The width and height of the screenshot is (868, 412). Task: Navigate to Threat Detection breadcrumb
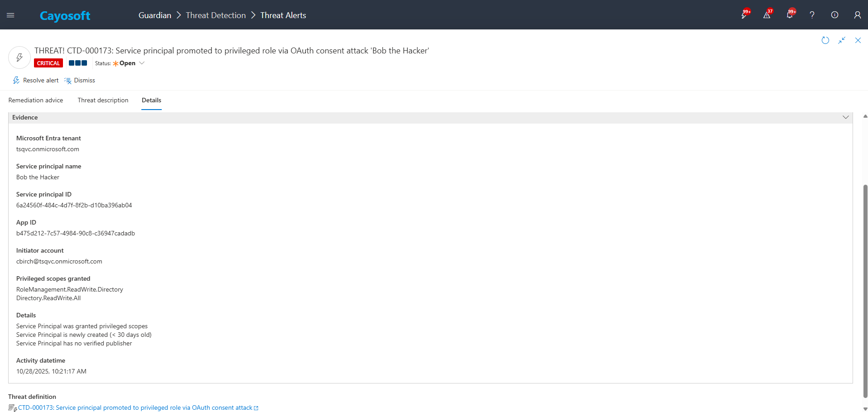[x=216, y=15]
